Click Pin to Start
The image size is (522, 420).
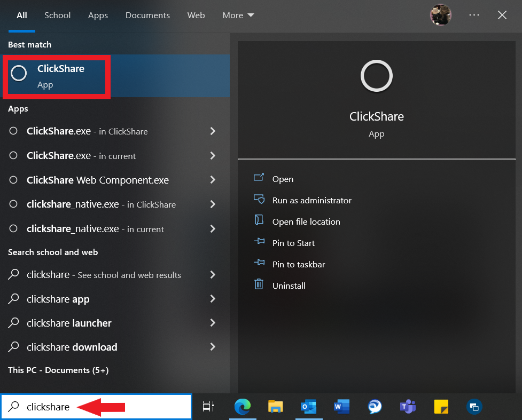293,243
